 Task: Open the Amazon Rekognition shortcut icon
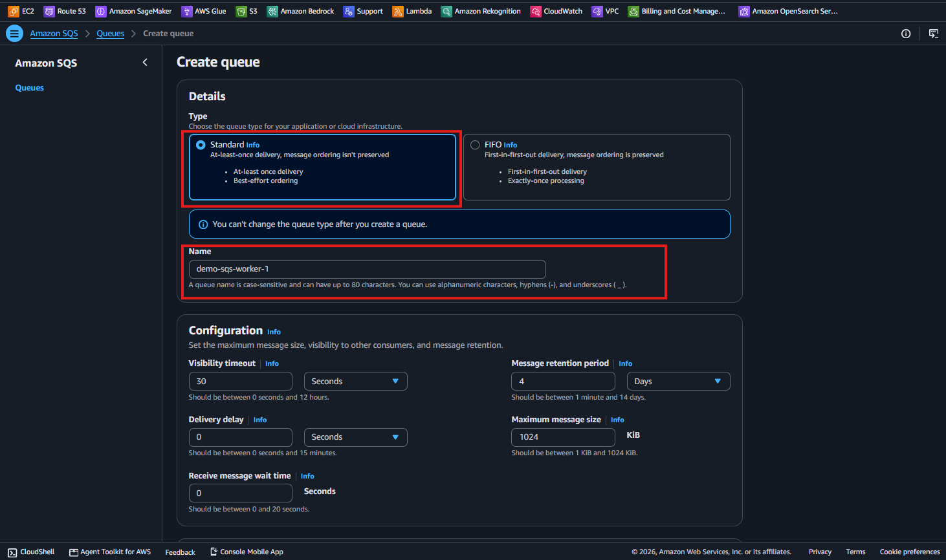(x=446, y=11)
